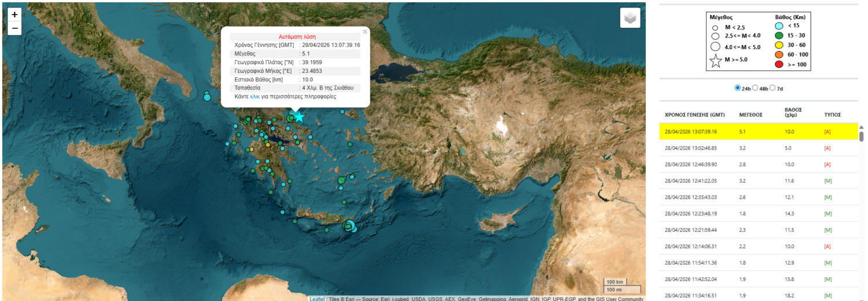The height and width of the screenshot is (301, 868).
Task: Open the Leaflet attribution link
Action: pyautogui.click(x=317, y=299)
